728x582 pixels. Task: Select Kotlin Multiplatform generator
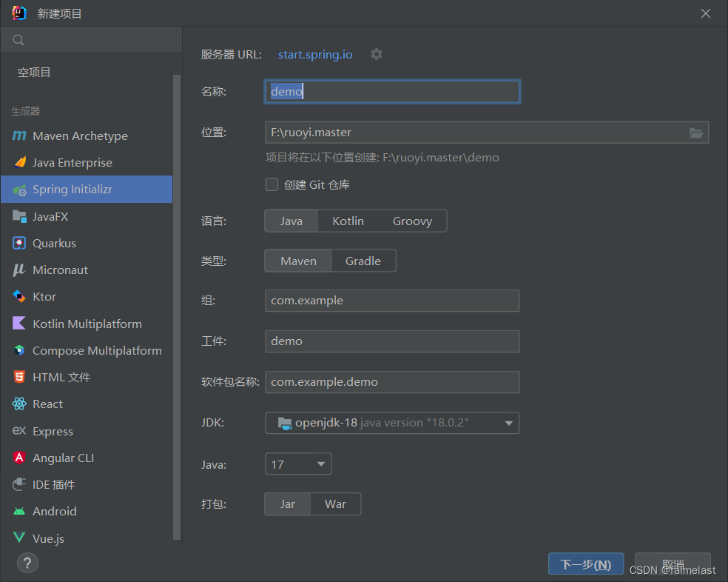(87, 324)
